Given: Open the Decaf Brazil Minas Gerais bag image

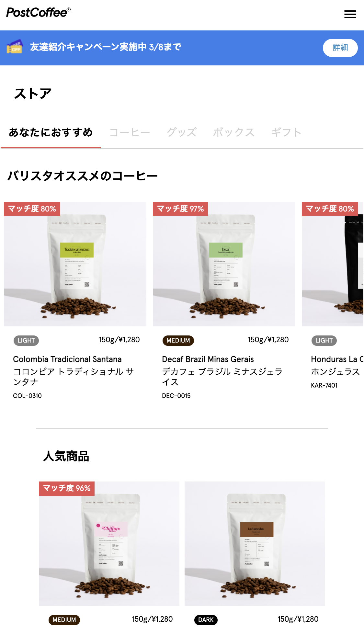Looking at the screenshot, I should click(x=224, y=264).
